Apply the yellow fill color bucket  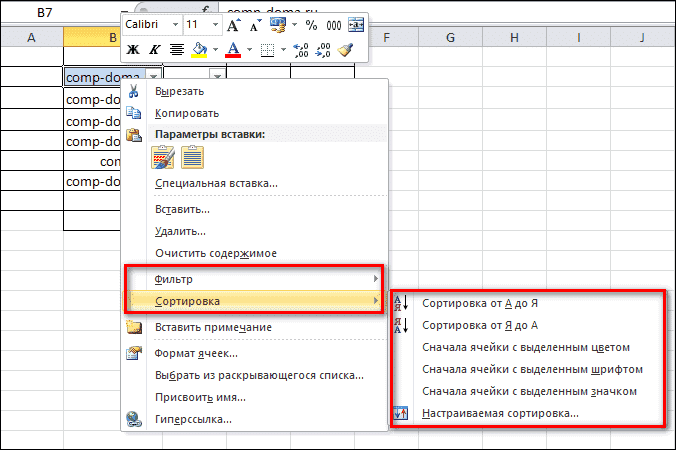(198, 49)
